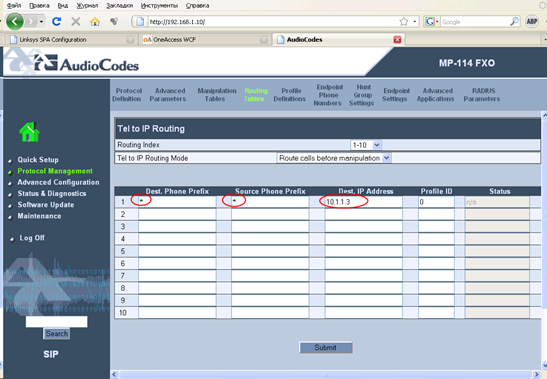Bookmark this page with the star icon
547x379 pixels.
click(404, 22)
